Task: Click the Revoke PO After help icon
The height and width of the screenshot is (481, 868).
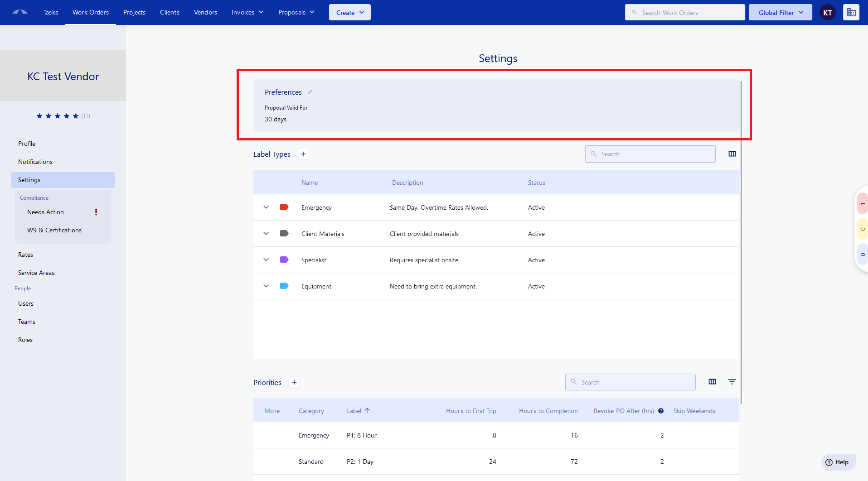Action: [x=661, y=411]
